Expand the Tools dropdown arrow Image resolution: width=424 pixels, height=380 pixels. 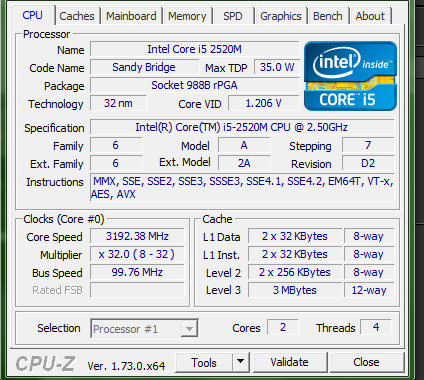coord(241,362)
